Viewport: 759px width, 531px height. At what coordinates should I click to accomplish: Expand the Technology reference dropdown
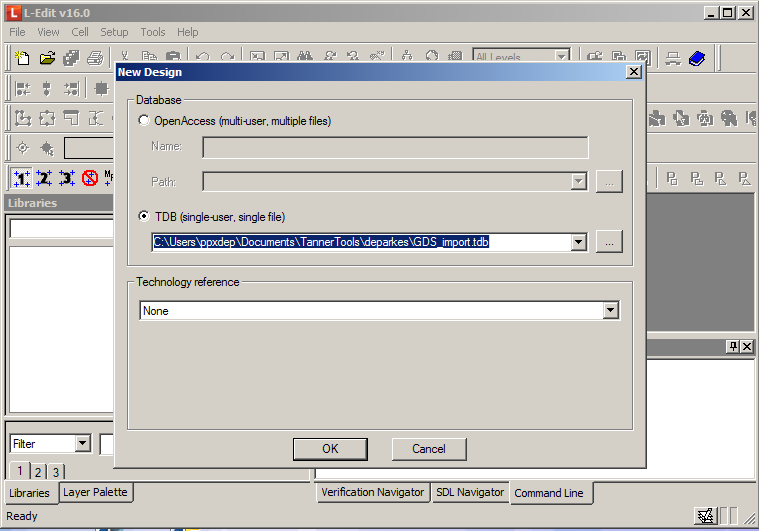pos(611,311)
